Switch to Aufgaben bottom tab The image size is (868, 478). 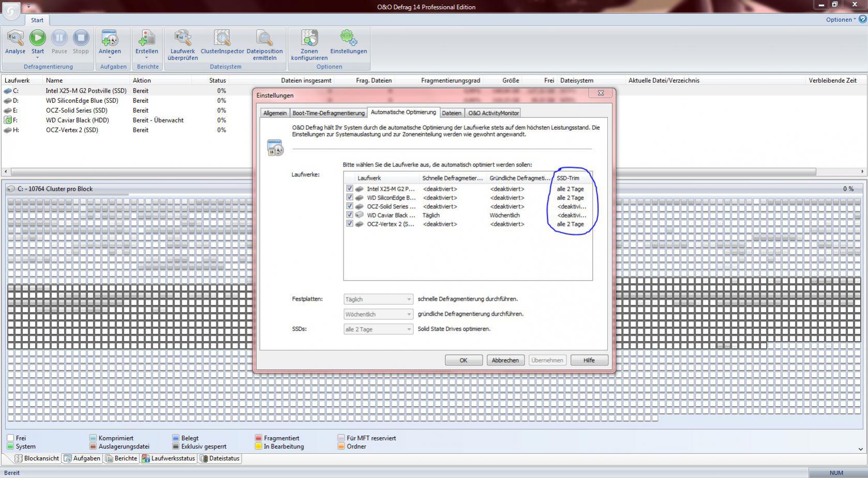82,458
